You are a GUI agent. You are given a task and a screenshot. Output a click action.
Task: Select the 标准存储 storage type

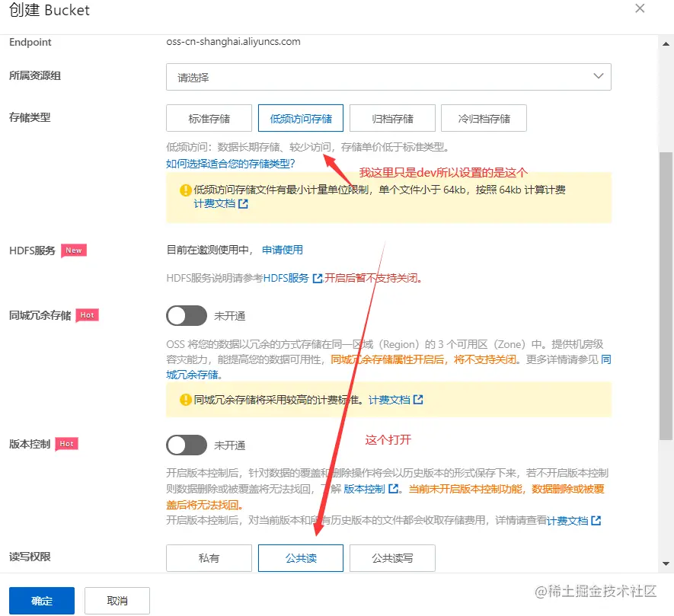pos(208,118)
